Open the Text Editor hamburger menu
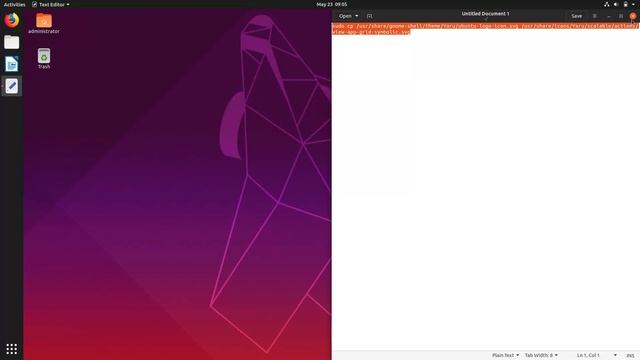Viewport: 640px width, 360px height. click(x=594, y=16)
